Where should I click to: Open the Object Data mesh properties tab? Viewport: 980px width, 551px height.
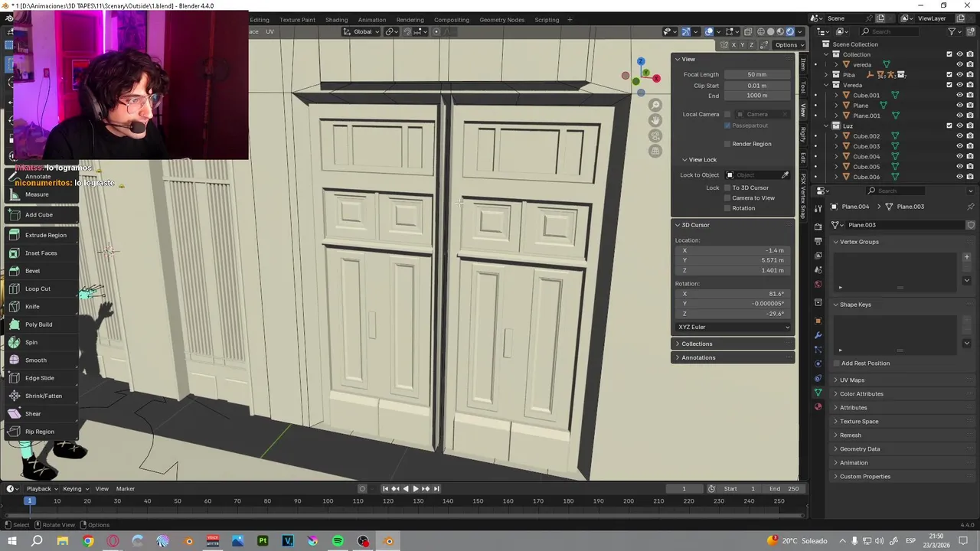point(818,393)
